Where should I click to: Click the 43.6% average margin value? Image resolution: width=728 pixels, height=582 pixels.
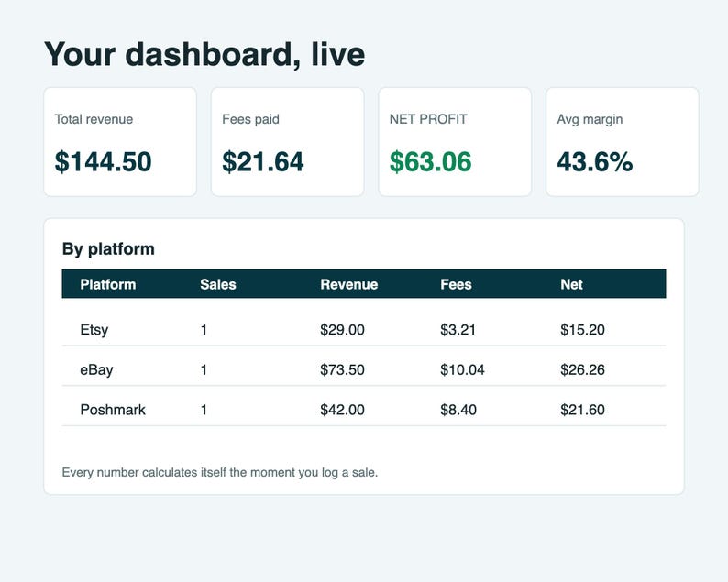coord(595,161)
